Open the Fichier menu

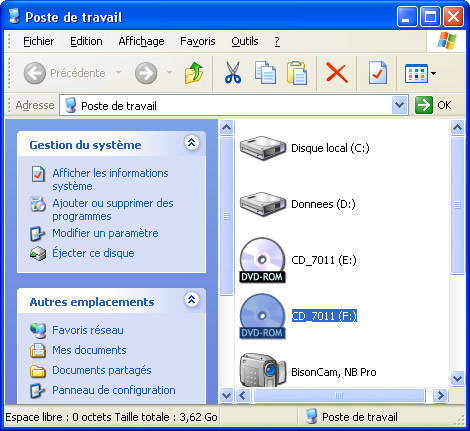tap(38, 41)
